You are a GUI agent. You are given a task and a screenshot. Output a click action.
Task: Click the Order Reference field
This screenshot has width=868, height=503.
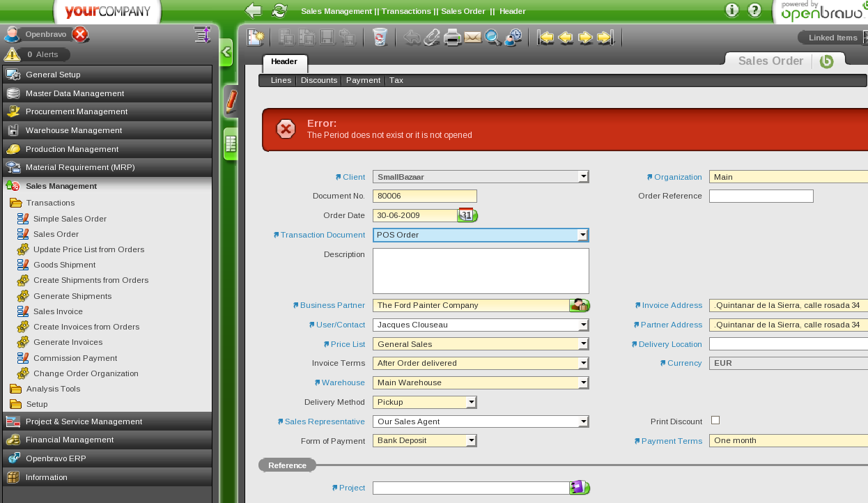[x=761, y=196]
